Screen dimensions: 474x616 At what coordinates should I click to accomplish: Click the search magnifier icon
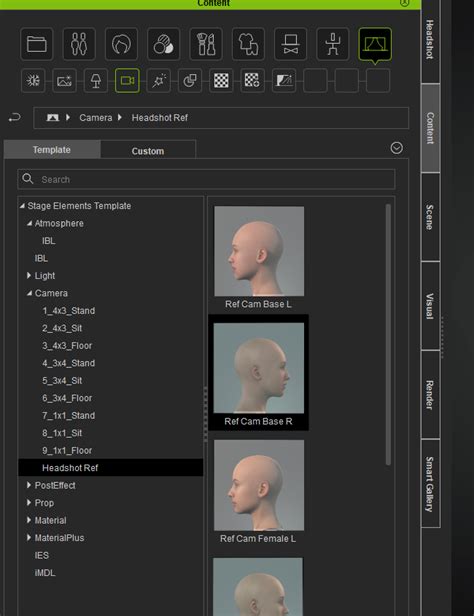click(27, 179)
